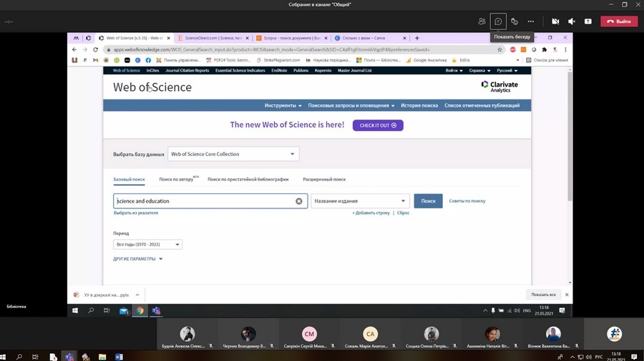This screenshot has height=361, width=644.
Task: Select Поиск по пристатейной библиографии tab
Action: pyautogui.click(x=248, y=179)
